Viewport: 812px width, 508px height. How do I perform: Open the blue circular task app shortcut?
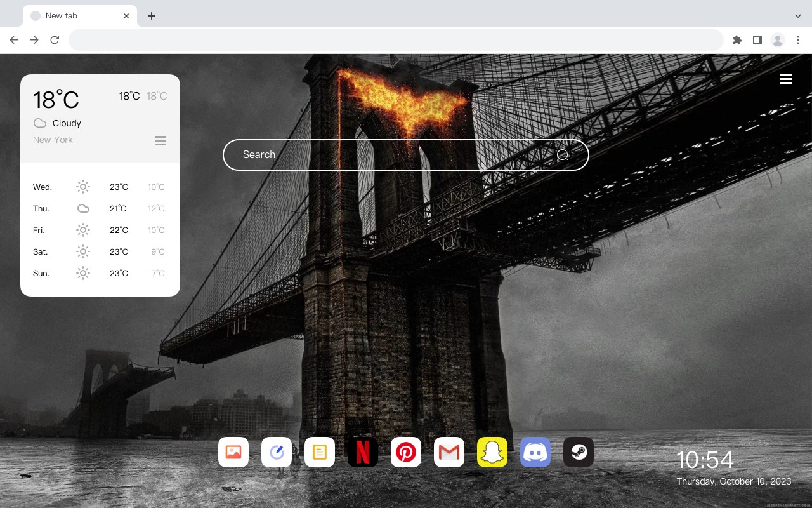(277, 452)
